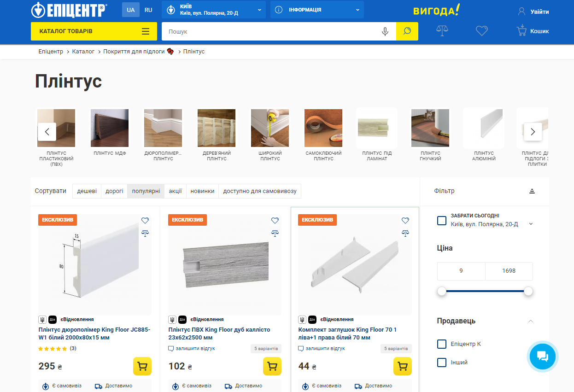574x392 pixels.
Task: Open the Київ store location dropdown
Action: [x=214, y=10]
